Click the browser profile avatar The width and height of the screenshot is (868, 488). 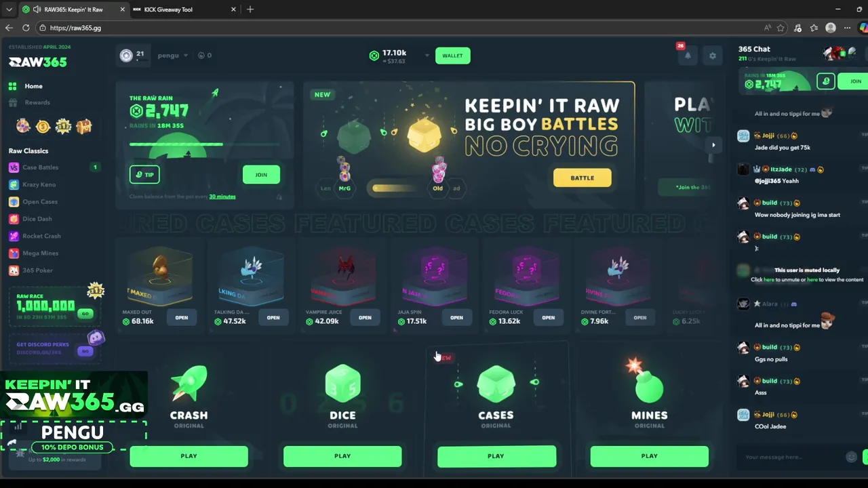[831, 28]
